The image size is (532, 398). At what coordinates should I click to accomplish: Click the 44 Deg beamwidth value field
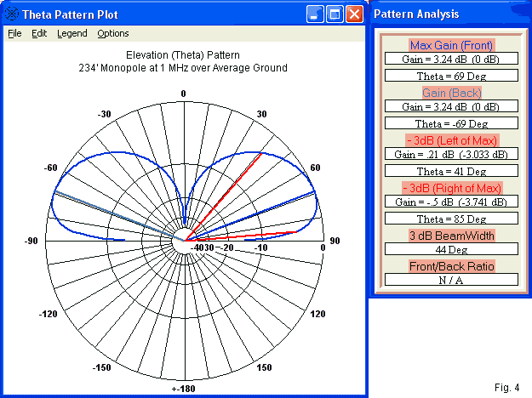(x=451, y=249)
